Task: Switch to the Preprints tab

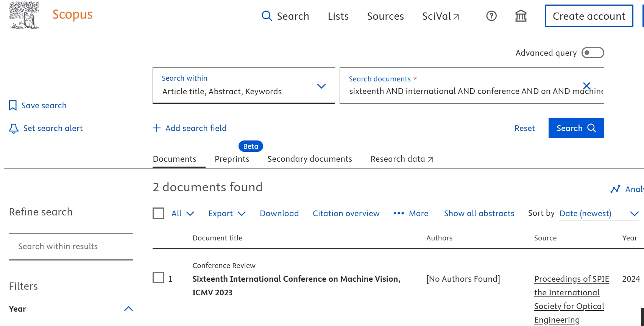Action: 232,159
